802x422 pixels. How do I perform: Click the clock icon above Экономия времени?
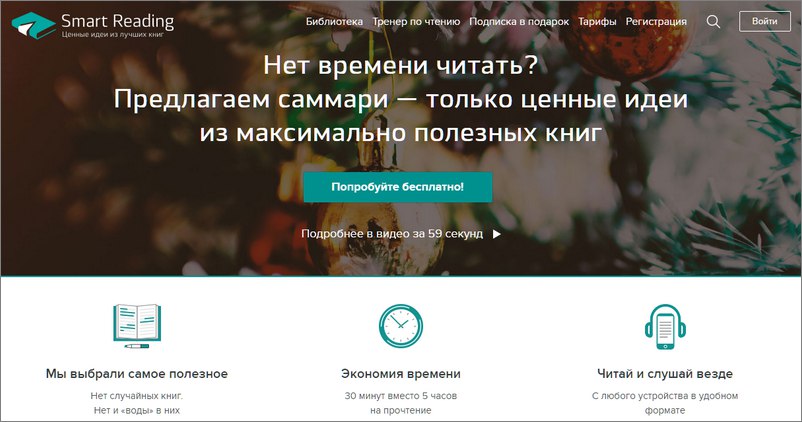point(401,326)
